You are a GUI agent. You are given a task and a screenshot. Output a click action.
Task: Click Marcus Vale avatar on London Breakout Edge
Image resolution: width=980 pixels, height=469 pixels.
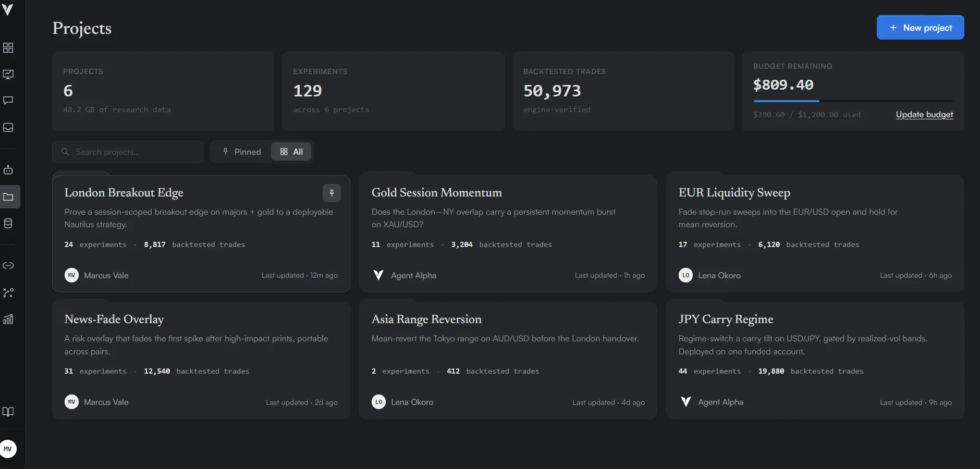[x=71, y=275]
